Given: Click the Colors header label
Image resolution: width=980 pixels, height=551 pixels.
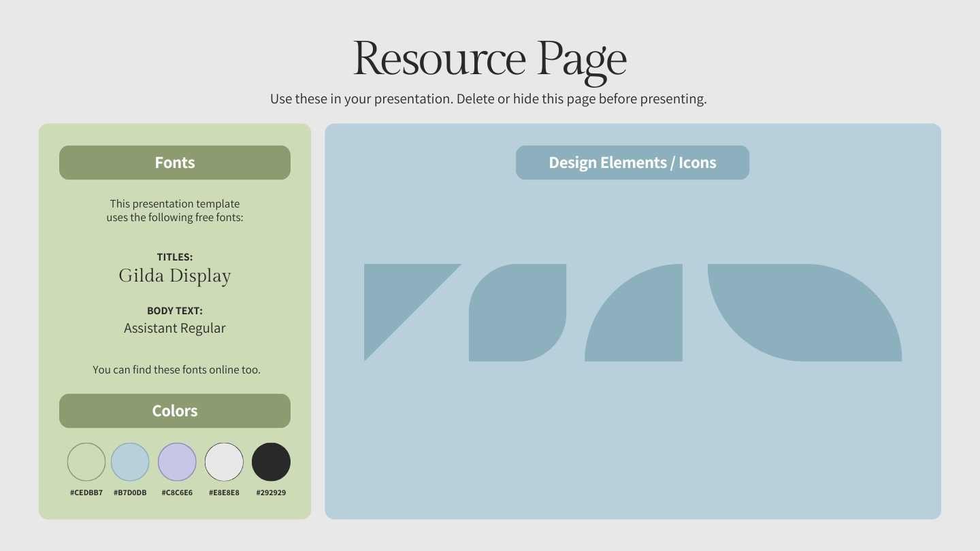Looking at the screenshot, I should coord(175,411).
